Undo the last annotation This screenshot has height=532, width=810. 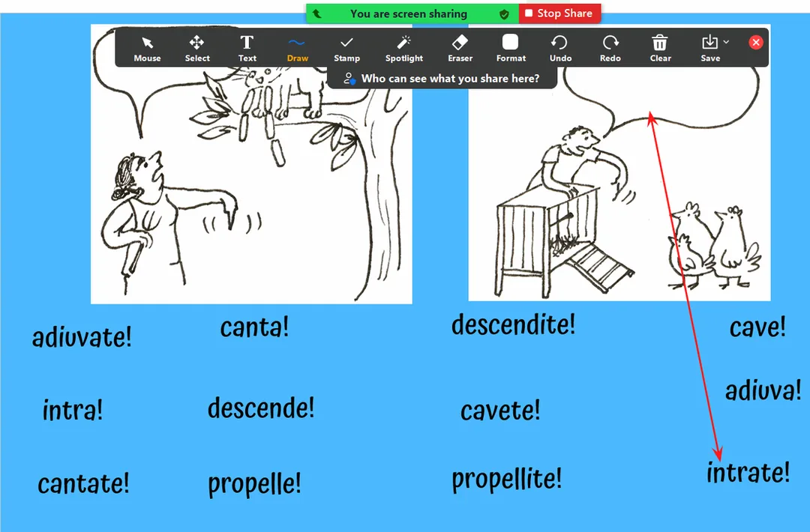[560, 48]
